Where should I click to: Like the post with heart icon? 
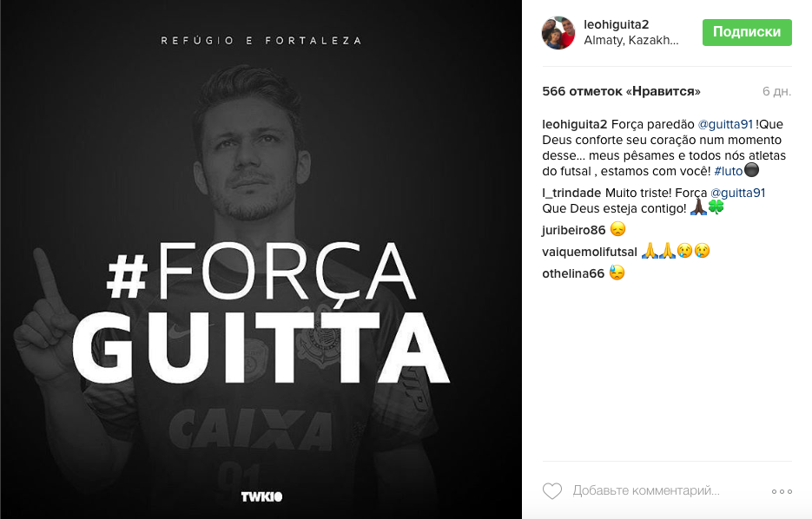click(x=552, y=491)
